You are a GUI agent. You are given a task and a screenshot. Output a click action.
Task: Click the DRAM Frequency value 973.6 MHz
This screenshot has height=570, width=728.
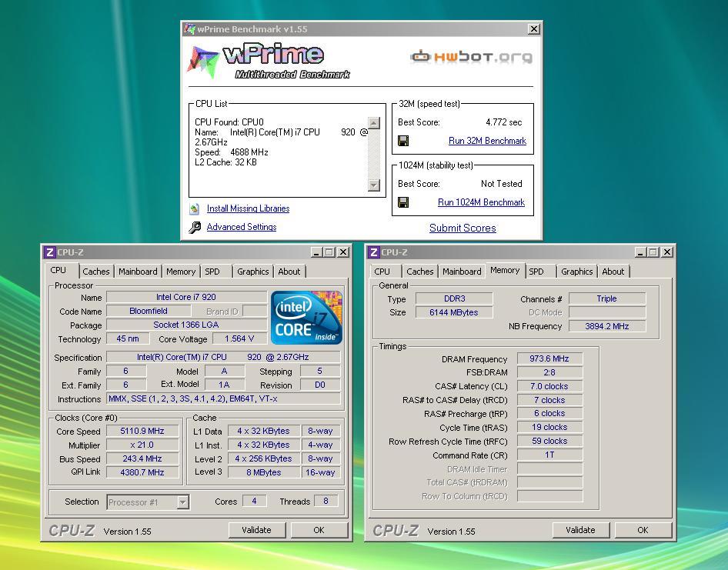click(x=549, y=358)
